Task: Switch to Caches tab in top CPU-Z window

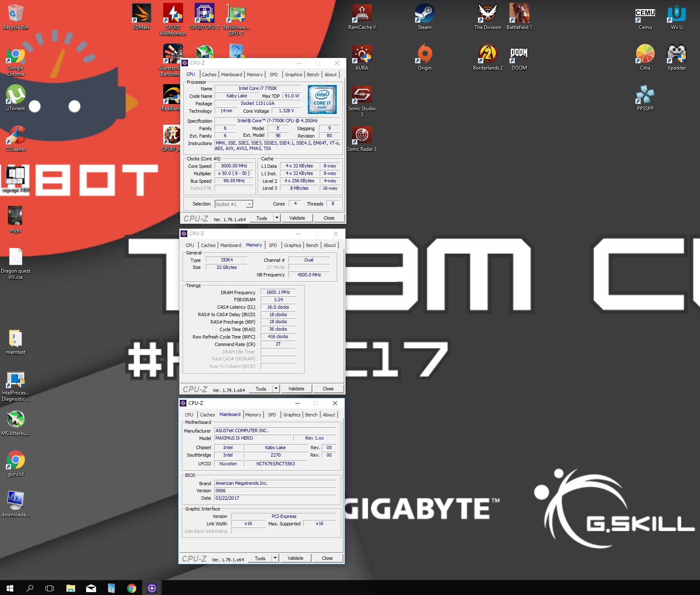Action: [209, 75]
